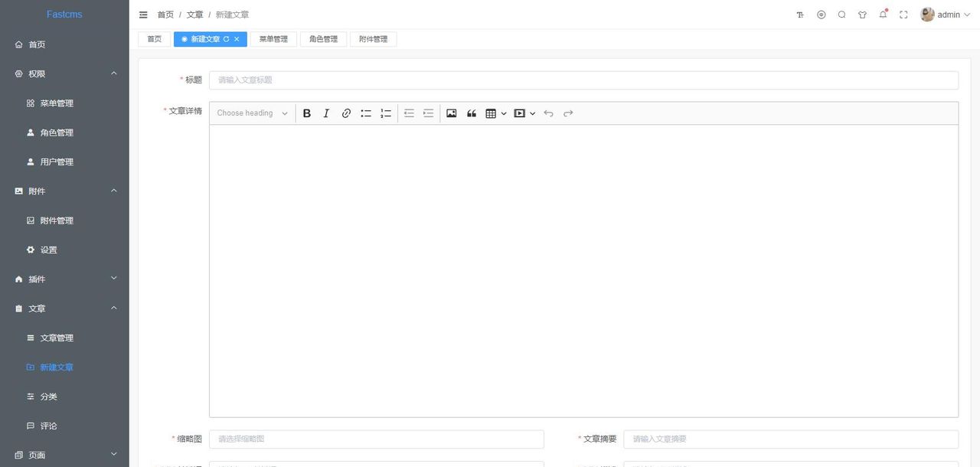Click the article title input field

[583, 80]
